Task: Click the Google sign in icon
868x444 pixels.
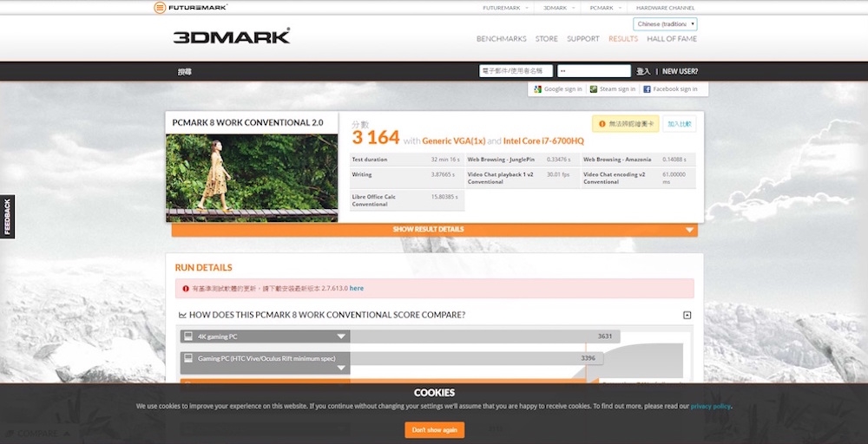Action: tap(537, 89)
